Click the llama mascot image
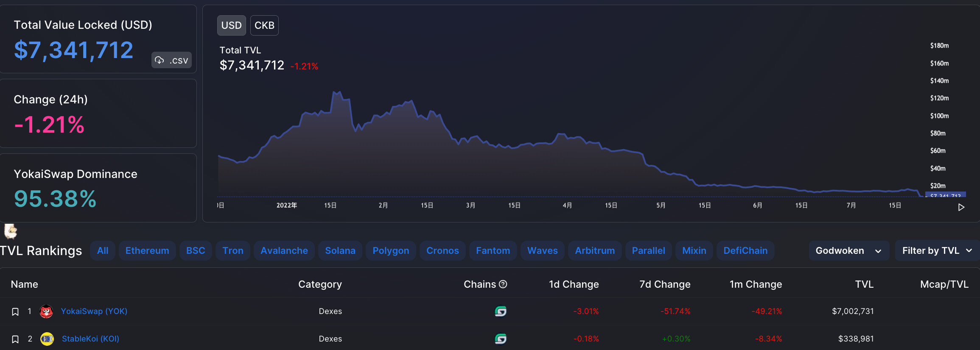 pos(10,231)
